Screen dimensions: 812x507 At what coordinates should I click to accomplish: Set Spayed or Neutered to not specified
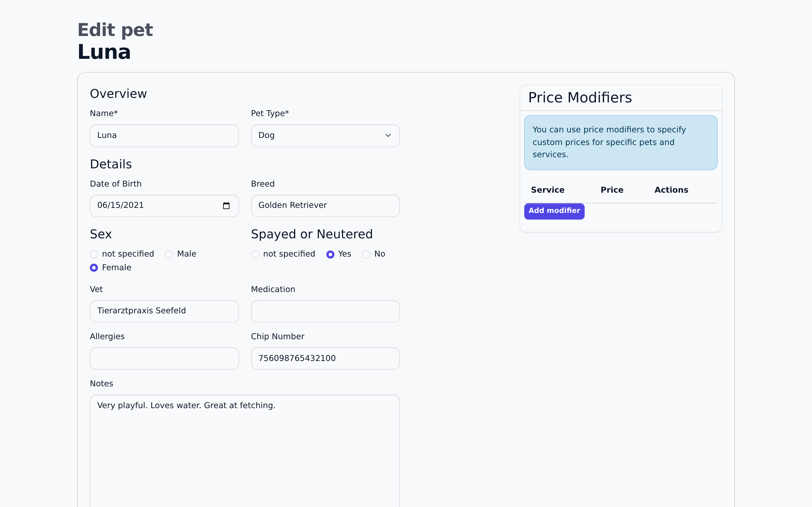pos(255,255)
